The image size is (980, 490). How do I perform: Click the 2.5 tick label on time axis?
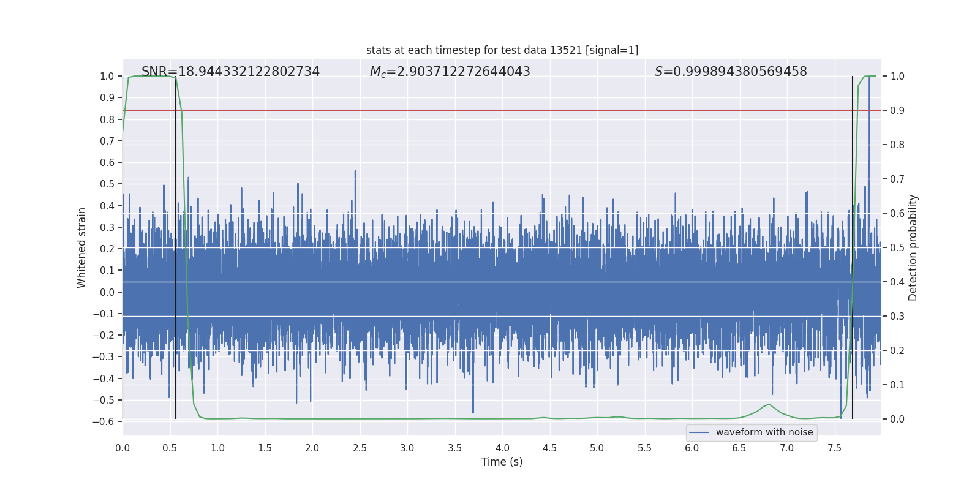tap(360, 448)
